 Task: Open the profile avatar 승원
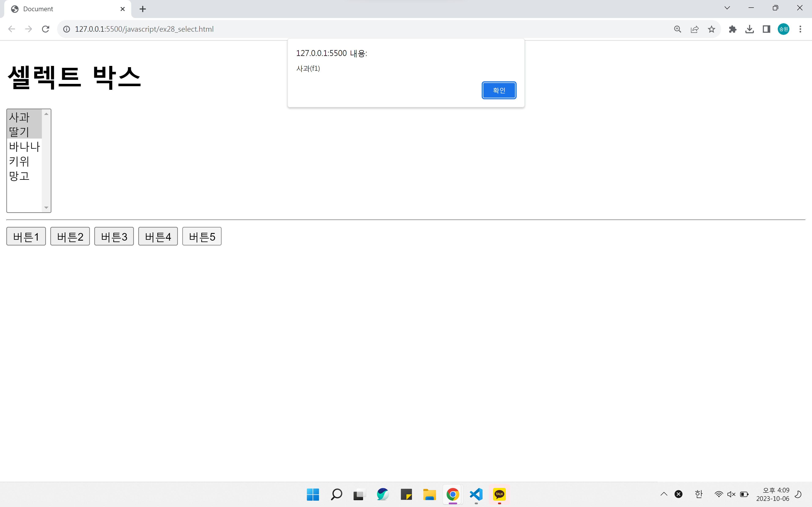click(783, 29)
